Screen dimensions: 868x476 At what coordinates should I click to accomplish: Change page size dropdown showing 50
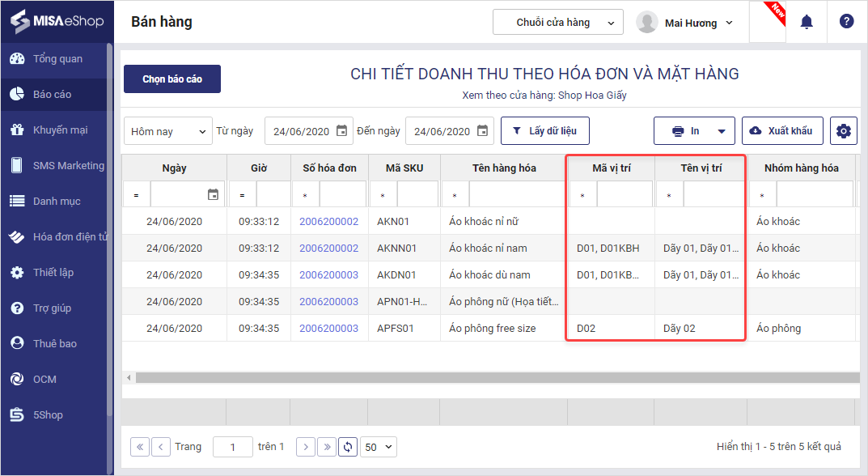pos(379,446)
